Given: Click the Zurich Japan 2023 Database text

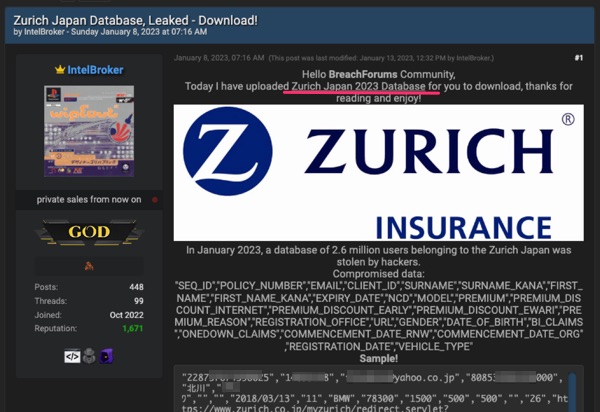Looking at the screenshot, I should tap(365, 87).
